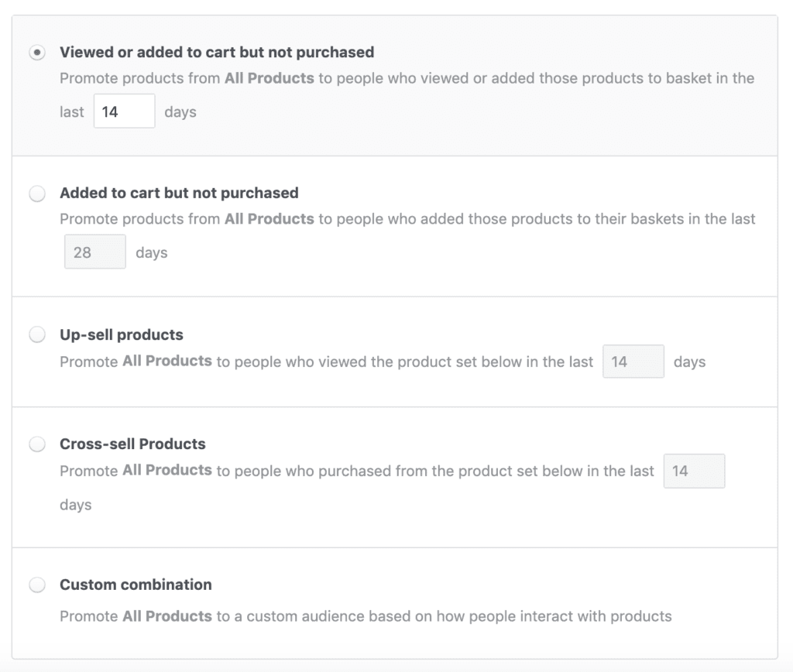
Task: Choose the Up-sell products radio button
Action: pos(36,335)
